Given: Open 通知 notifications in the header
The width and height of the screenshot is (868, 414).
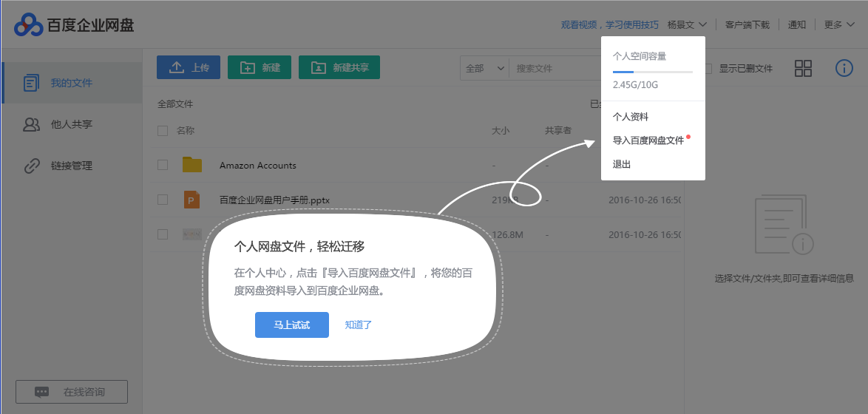Looking at the screenshot, I should (796, 24).
